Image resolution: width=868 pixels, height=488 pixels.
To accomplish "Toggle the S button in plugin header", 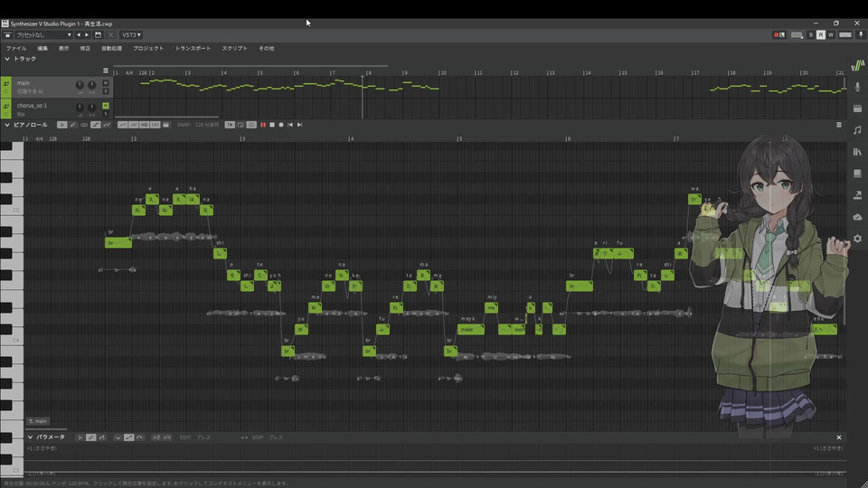I will pyautogui.click(x=811, y=35).
